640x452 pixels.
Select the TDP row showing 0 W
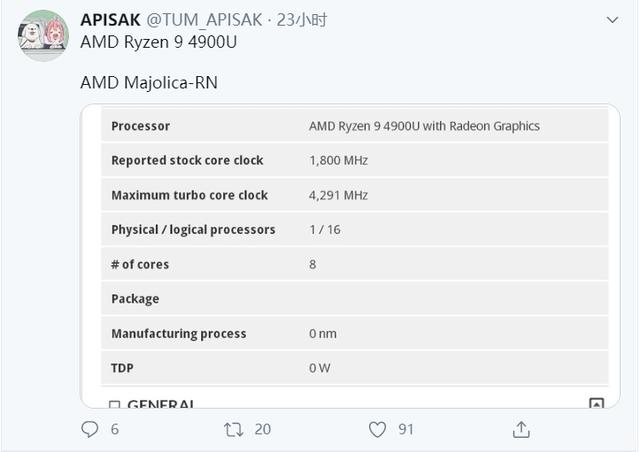click(355, 368)
